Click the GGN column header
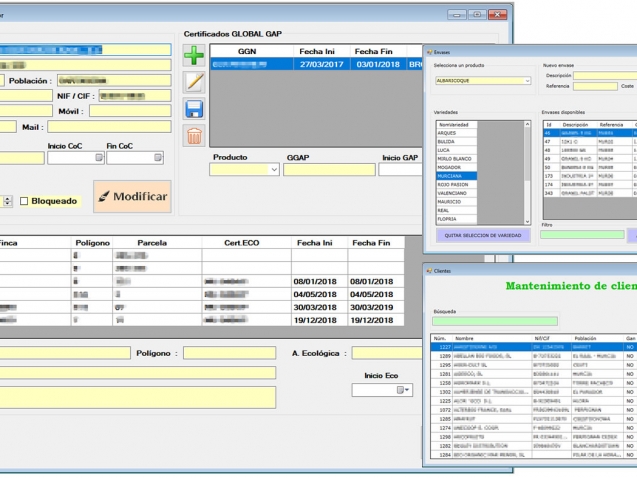 (247, 52)
